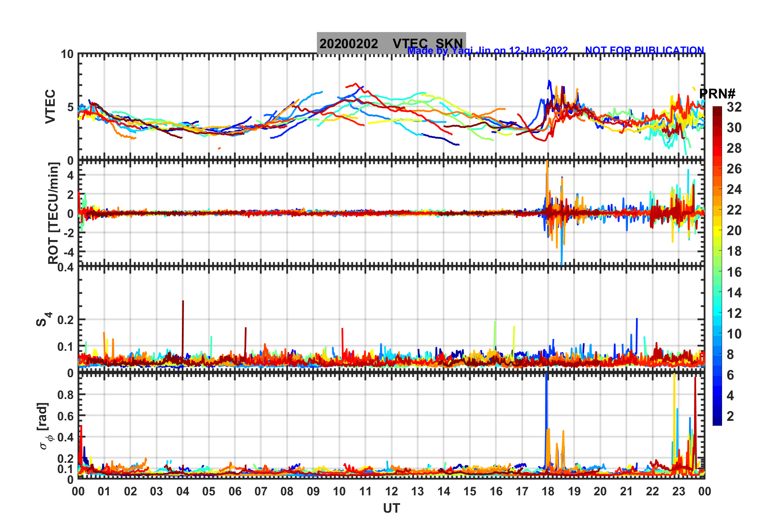Screen dimensions: 783x532
Task: Select the "PRN#" colorbar label
Action: [717, 94]
